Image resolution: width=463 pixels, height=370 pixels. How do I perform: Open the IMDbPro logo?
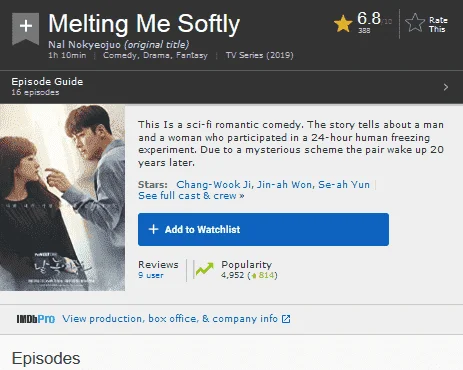pos(36,319)
